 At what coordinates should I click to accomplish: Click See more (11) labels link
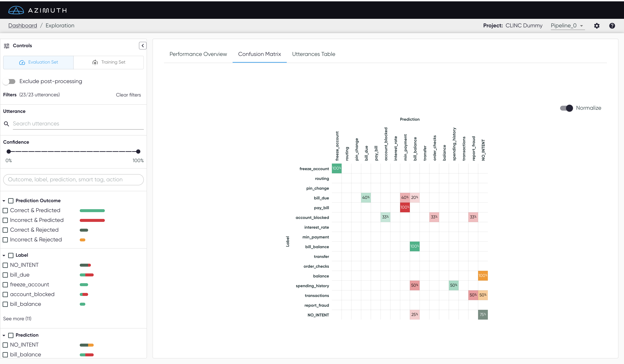(17, 319)
